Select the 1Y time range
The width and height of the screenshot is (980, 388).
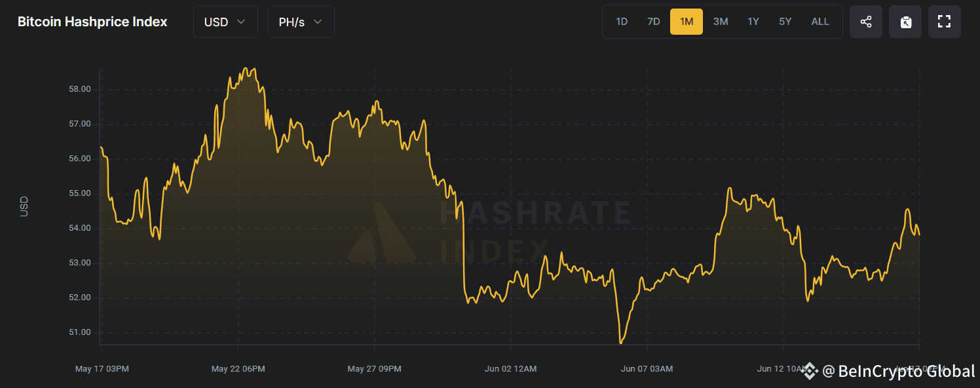753,22
